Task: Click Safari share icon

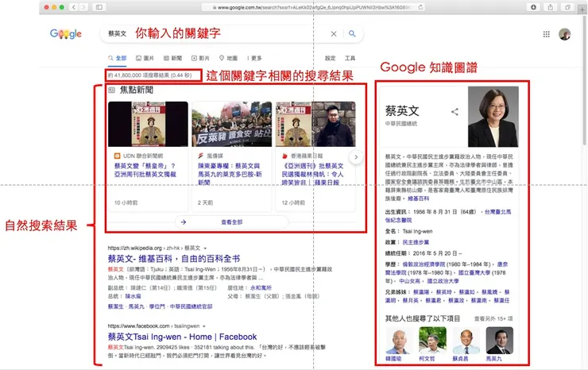Action: tap(550, 7)
